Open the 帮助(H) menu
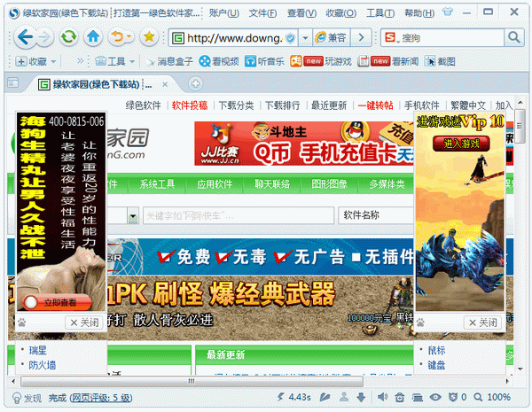Viewport: 532px width, 412px height. 419,13
